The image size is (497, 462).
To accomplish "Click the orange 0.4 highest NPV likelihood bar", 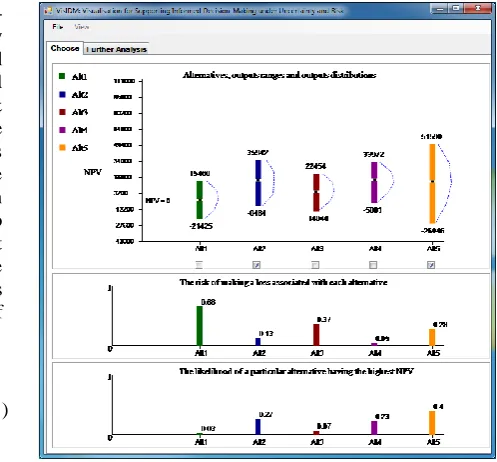I will [432, 423].
